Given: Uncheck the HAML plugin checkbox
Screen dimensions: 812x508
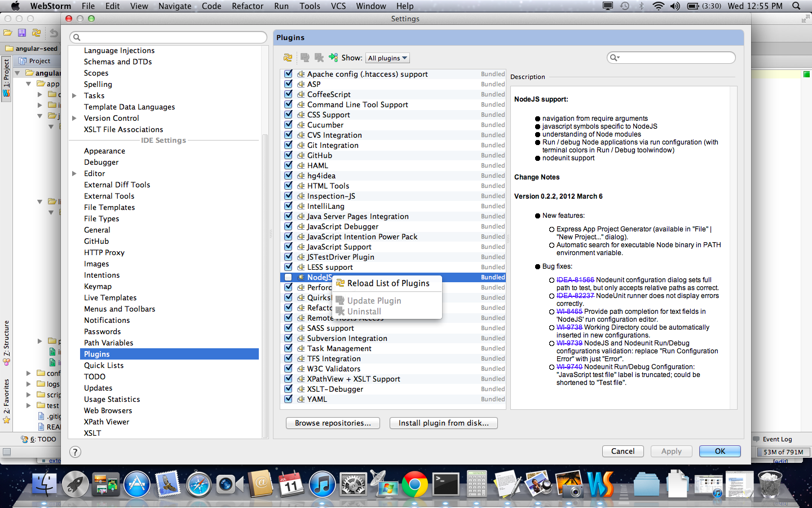Looking at the screenshot, I should [x=288, y=165].
